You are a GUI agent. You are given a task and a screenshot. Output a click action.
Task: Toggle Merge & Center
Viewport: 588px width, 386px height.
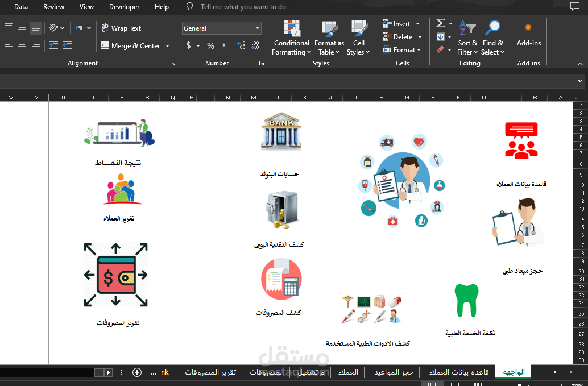(132, 46)
